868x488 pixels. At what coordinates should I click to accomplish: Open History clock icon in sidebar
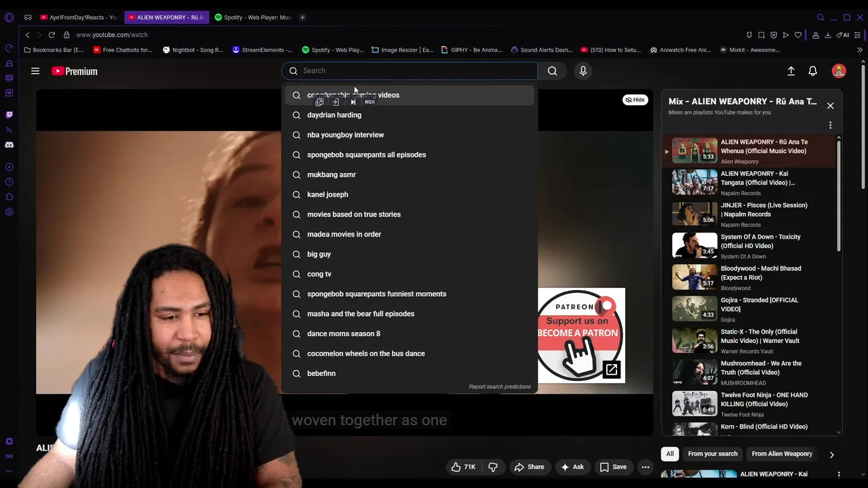(x=9, y=182)
